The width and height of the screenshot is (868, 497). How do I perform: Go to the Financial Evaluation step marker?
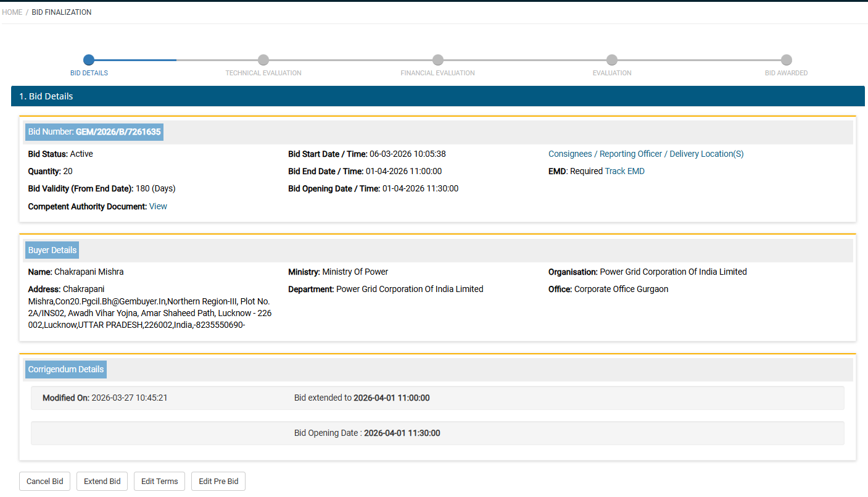[438, 60]
